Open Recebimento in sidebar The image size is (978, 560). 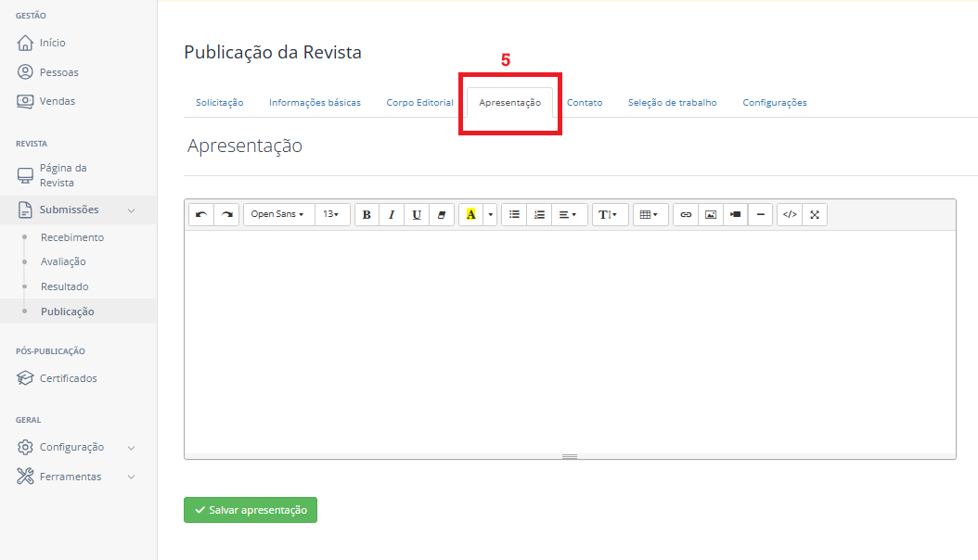(x=72, y=237)
